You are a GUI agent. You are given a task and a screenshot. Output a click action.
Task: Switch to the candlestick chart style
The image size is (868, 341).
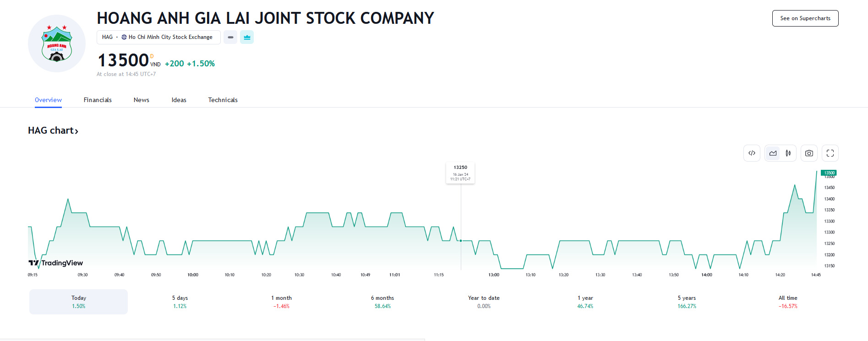[x=788, y=153]
